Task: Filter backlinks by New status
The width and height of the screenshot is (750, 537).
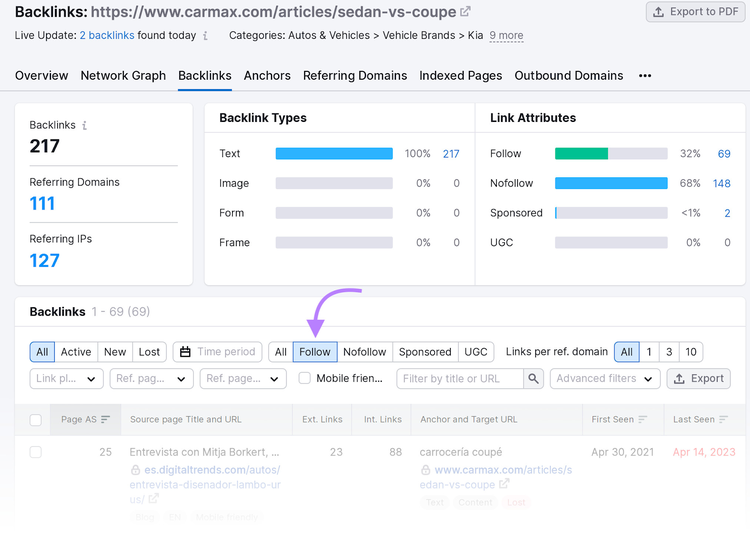Action: [x=115, y=352]
